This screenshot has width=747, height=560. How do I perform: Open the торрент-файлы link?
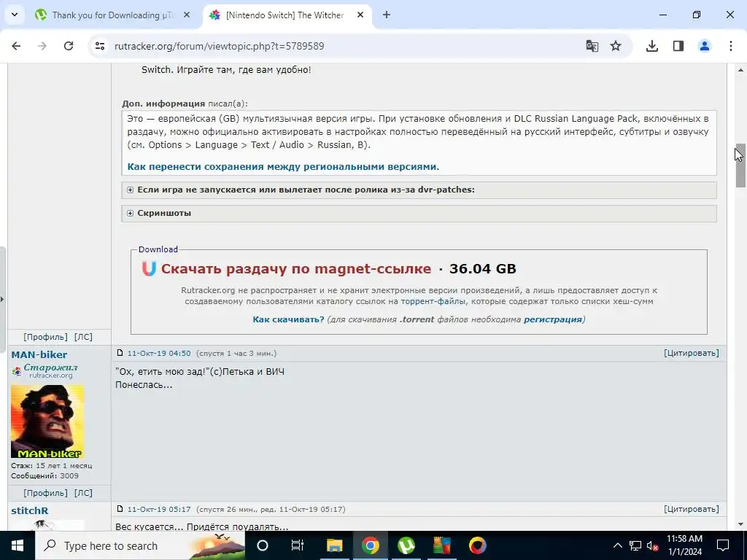click(x=433, y=301)
